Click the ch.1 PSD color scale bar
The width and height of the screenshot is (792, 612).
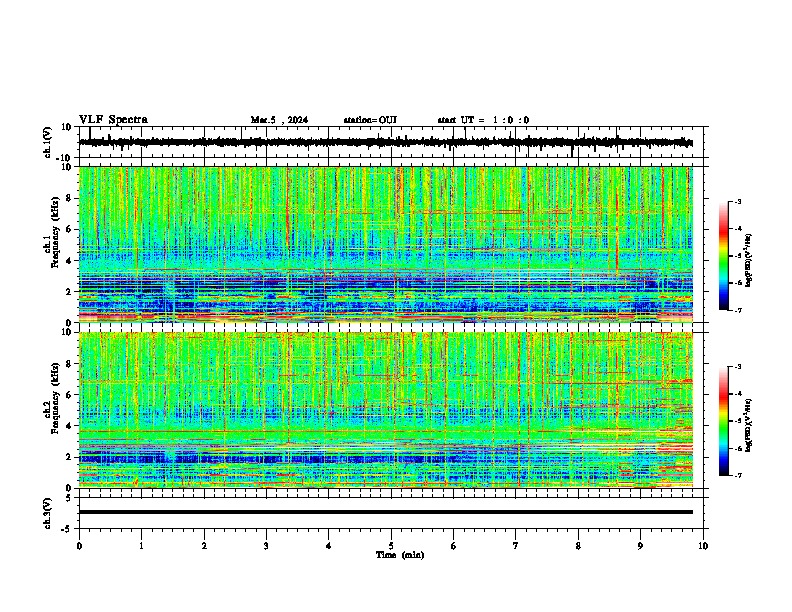(x=724, y=256)
